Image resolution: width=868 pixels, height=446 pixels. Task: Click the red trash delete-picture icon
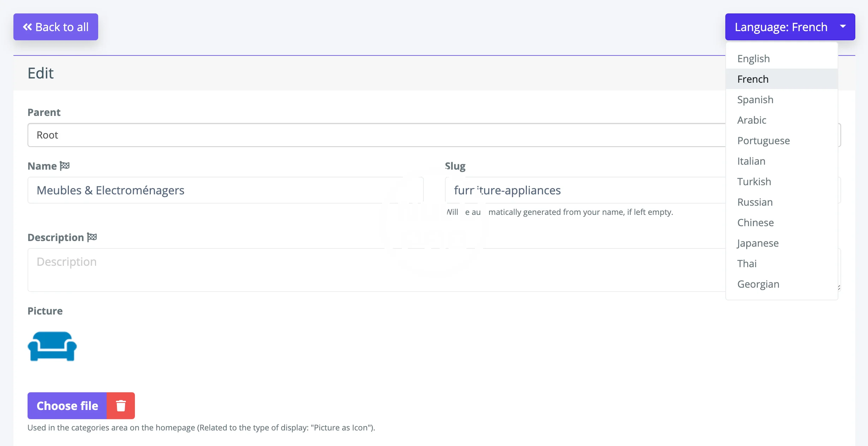point(121,406)
